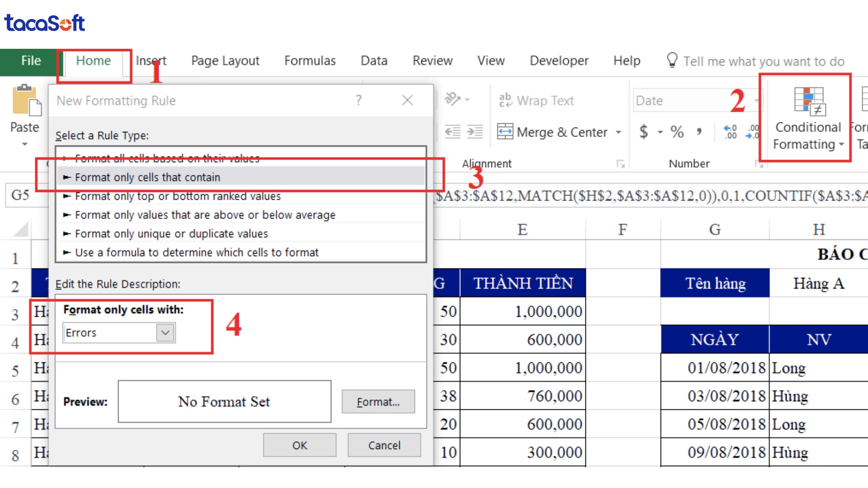This screenshot has height=488, width=868.
Task: Expand the Merge & Center dropdown arrow
Action: coord(619,131)
